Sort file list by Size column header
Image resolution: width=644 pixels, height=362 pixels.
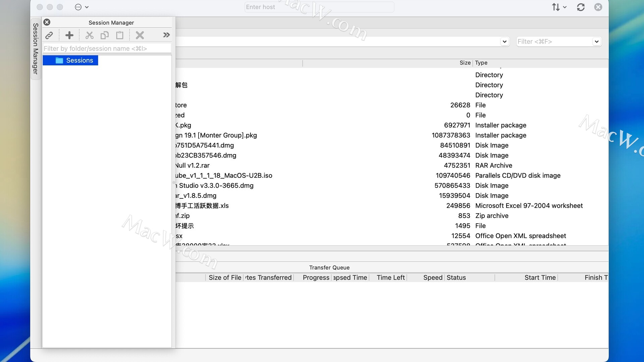pos(465,63)
